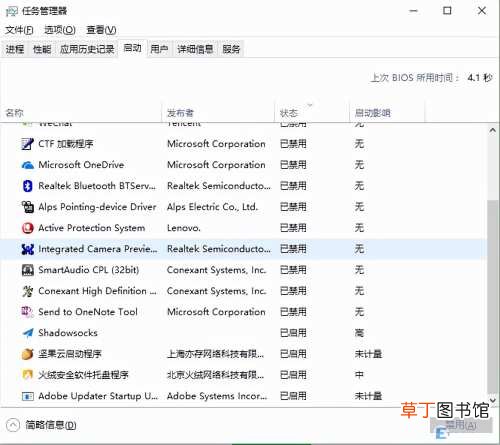Select the Microsoft OneDrive entry
Screen dimensions: 500x445
point(81,165)
